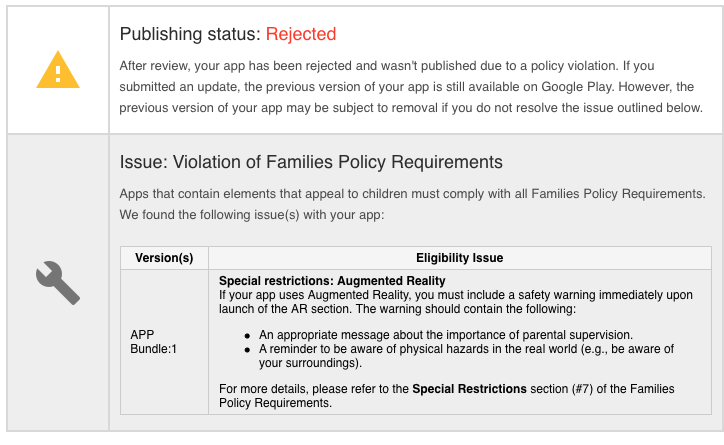The width and height of the screenshot is (724, 445).
Task: Select the Publishing status heading
Action: pos(191,34)
